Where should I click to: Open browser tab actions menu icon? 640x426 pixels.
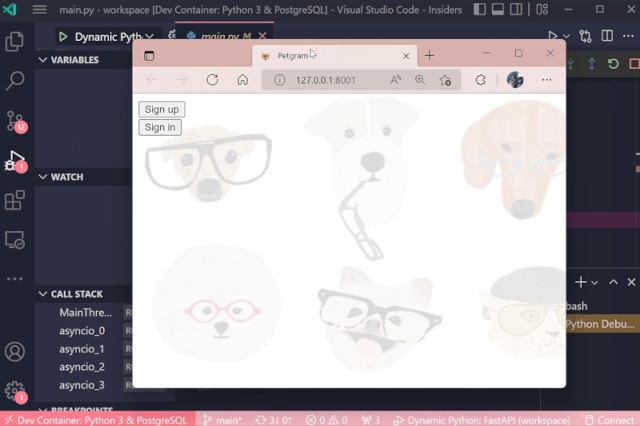coord(149,55)
